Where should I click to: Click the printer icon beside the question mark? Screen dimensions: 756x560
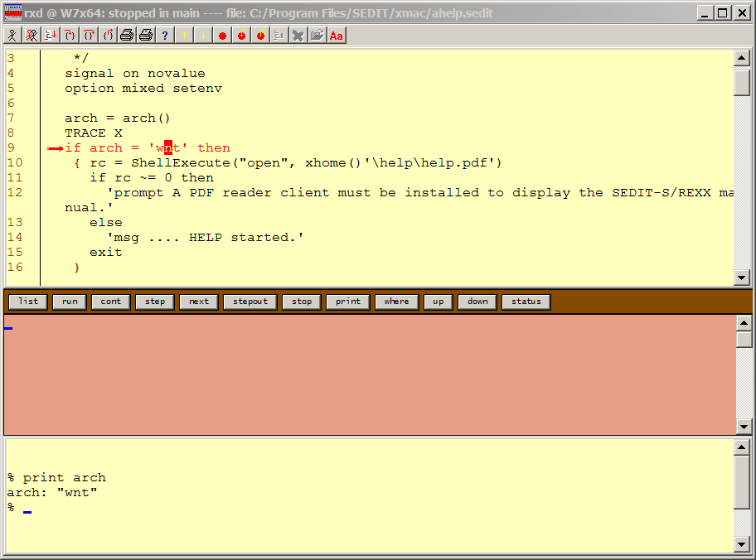tap(146, 35)
